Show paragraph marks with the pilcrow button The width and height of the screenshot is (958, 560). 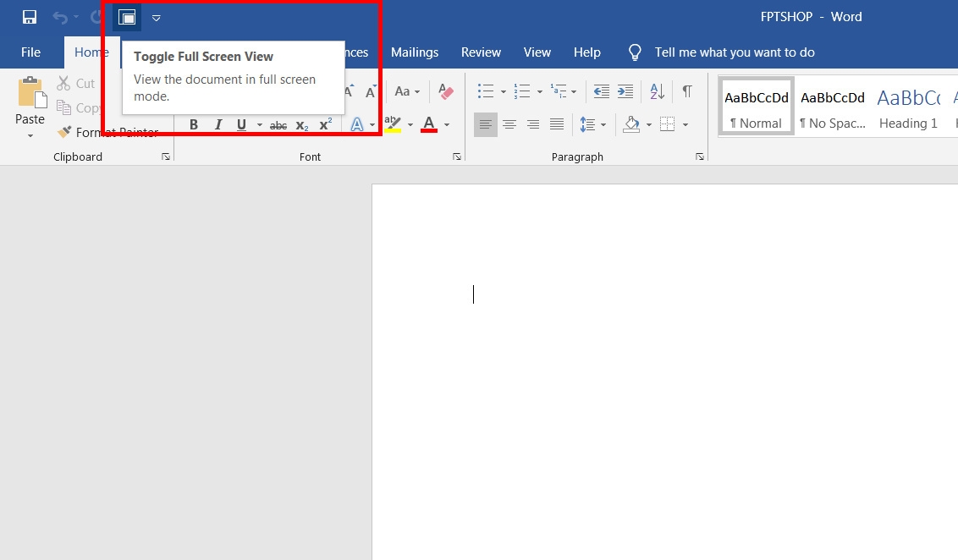coord(687,91)
